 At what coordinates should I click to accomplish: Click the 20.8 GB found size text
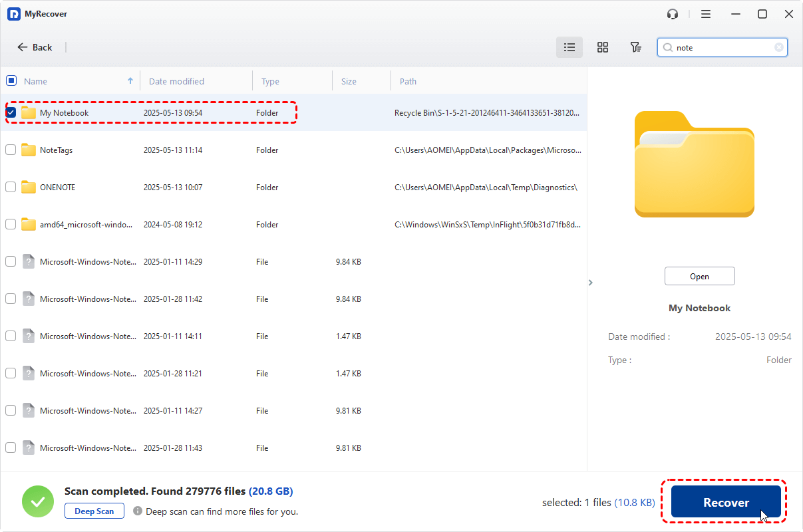pos(271,491)
